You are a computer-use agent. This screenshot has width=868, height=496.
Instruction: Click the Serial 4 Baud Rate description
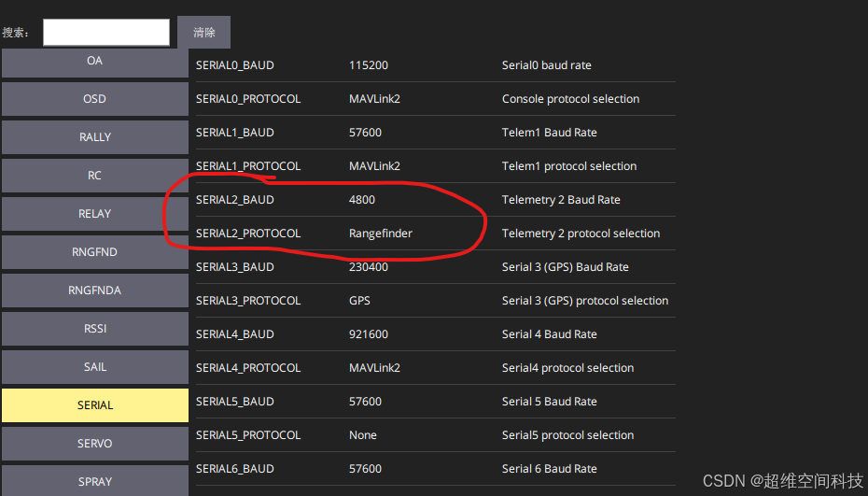click(549, 334)
